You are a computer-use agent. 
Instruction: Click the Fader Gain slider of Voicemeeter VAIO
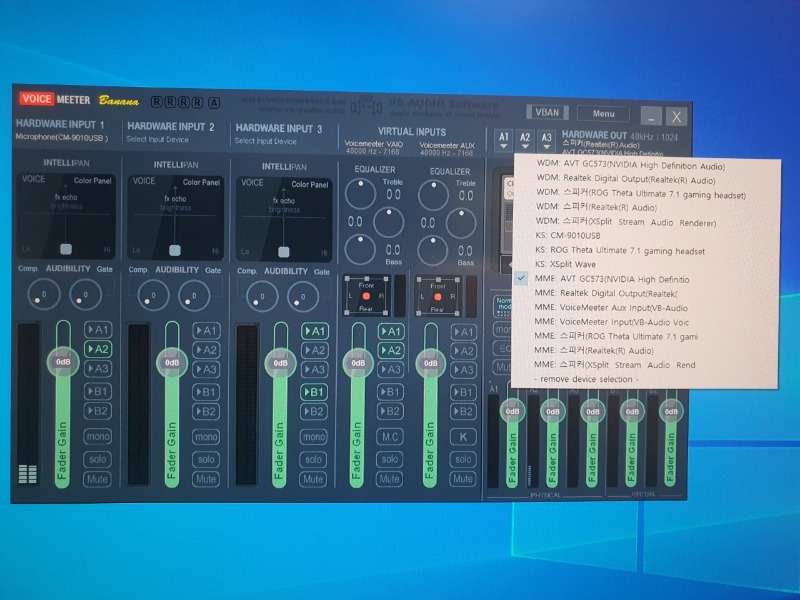click(358, 405)
